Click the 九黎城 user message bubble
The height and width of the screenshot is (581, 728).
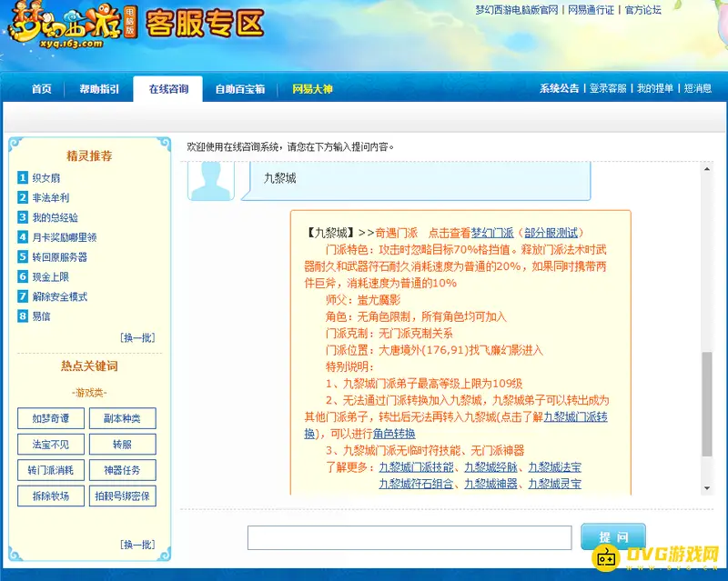click(x=416, y=181)
